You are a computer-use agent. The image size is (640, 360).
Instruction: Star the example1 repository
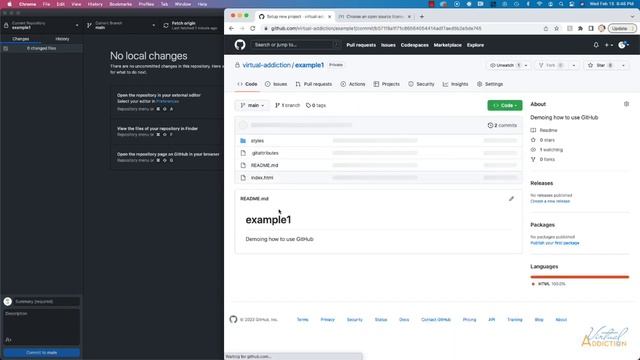click(601, 65)
